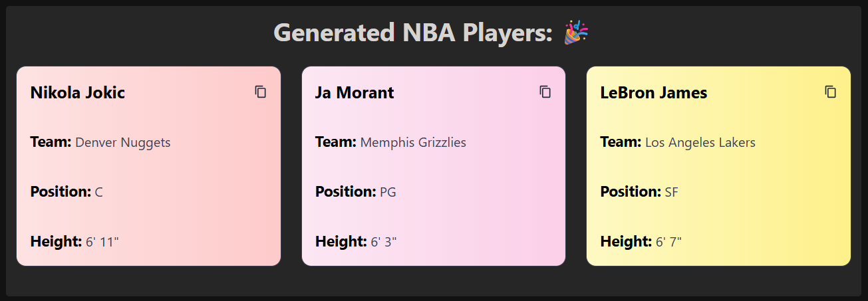Click the Position PG value
Image resolution: width=868 pixels, height=301 pixels.
pos(388,193)
